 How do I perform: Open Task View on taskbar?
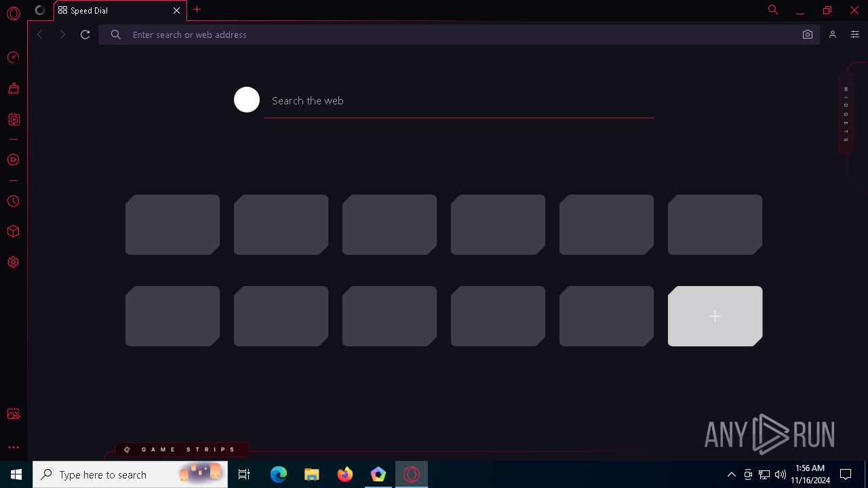click(244, 474)
